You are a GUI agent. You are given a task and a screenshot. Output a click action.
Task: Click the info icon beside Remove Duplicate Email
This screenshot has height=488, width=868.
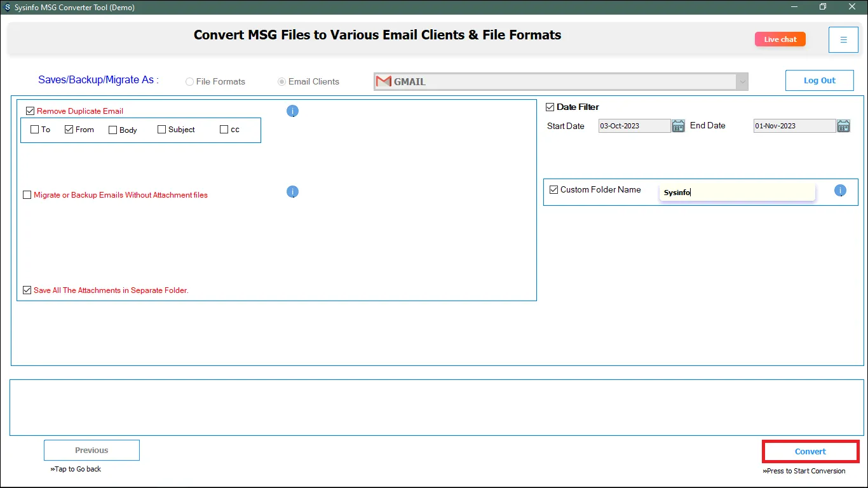292,111
